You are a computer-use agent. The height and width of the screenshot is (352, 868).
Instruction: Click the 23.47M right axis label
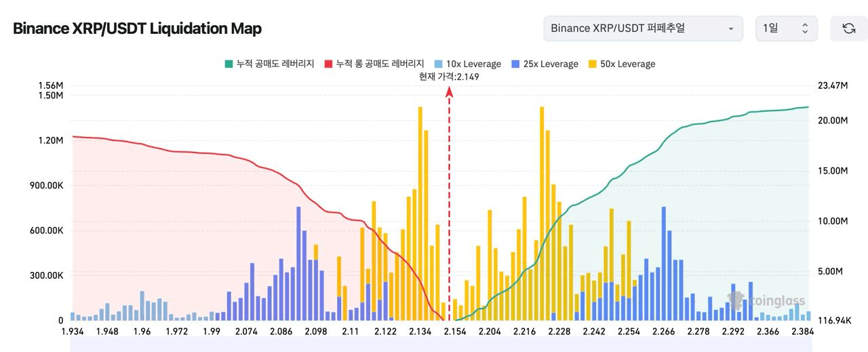(x=833, y=85)
